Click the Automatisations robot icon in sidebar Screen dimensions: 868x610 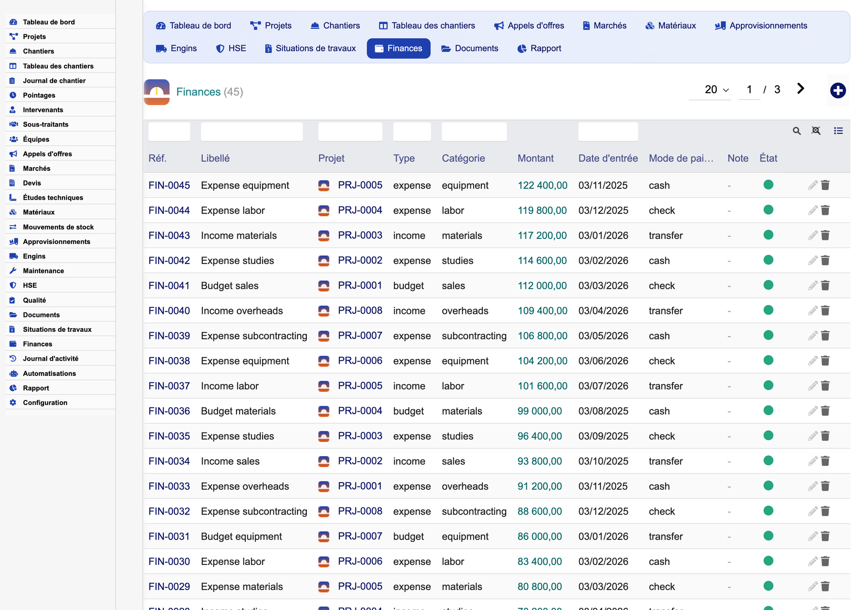pos(13,373)
